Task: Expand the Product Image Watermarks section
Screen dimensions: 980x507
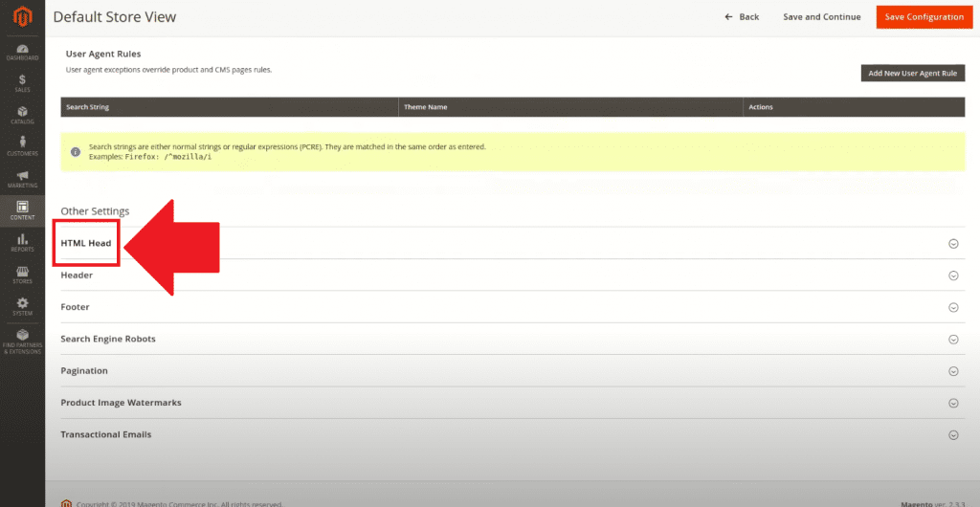Action: click(x=953, y=403)
